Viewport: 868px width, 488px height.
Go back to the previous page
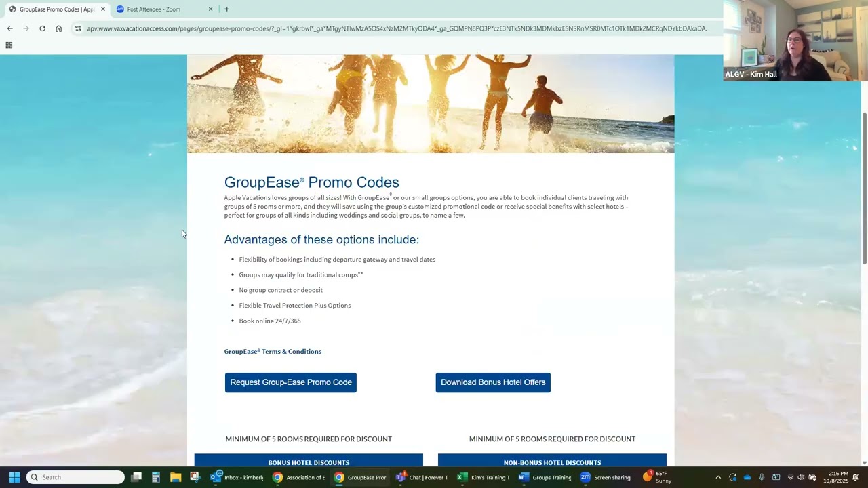[9, 28]
